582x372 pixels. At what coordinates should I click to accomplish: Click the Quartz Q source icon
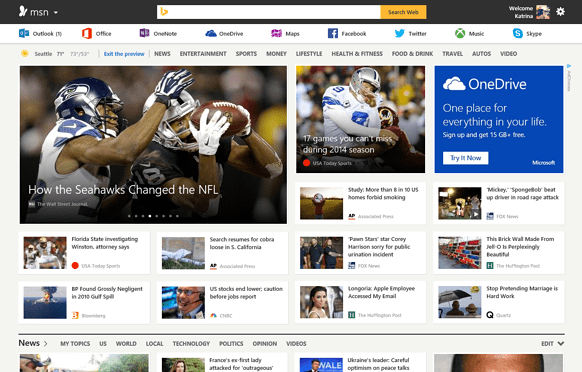tap(490, 315)
